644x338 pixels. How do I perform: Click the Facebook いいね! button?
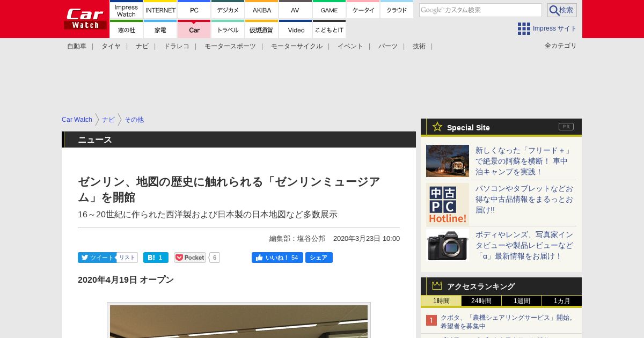point(277,258)
